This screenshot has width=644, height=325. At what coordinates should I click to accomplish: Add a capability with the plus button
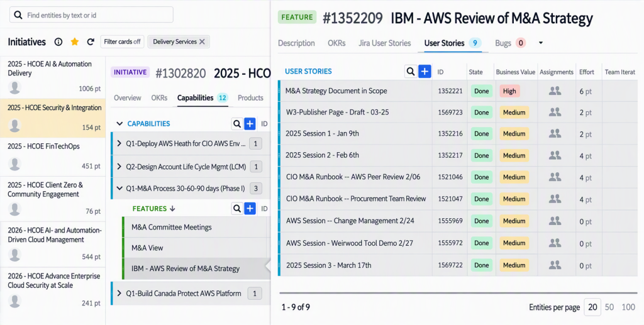[250, 123]
